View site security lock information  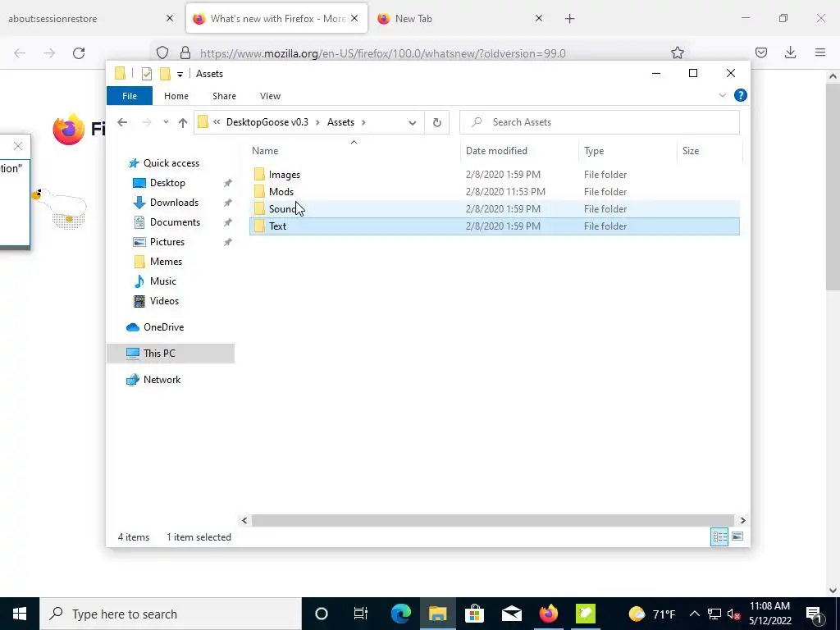point(185,52)
